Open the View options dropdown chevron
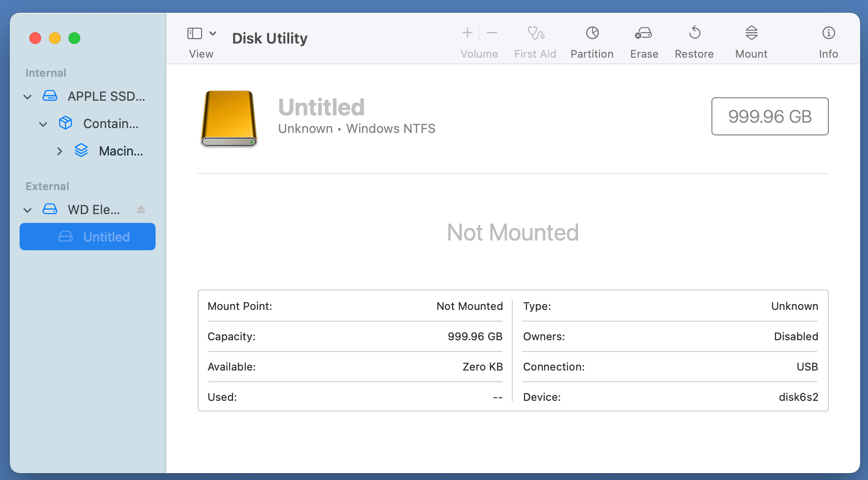This screenshot has height=480, width=868. point(212,33)
